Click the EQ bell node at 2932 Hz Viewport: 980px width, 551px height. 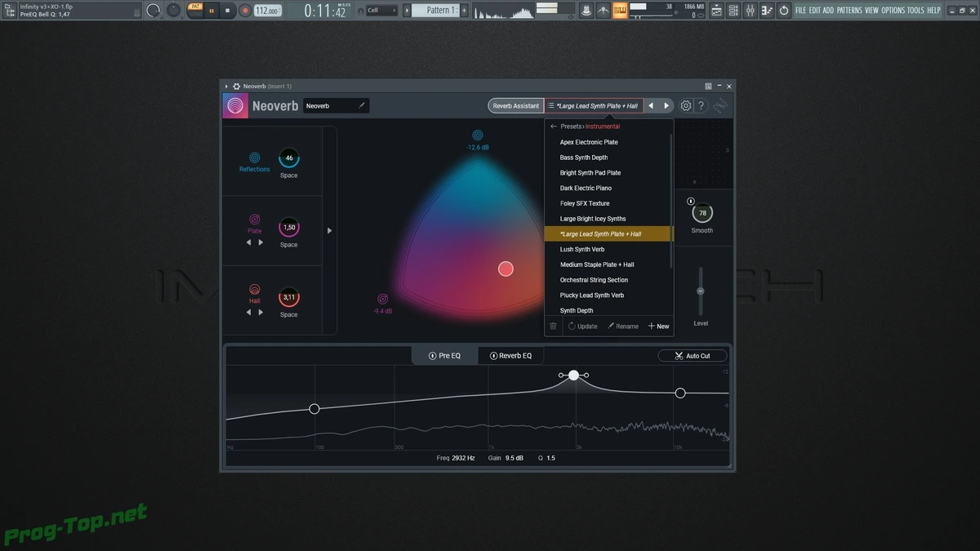point(574,375)
